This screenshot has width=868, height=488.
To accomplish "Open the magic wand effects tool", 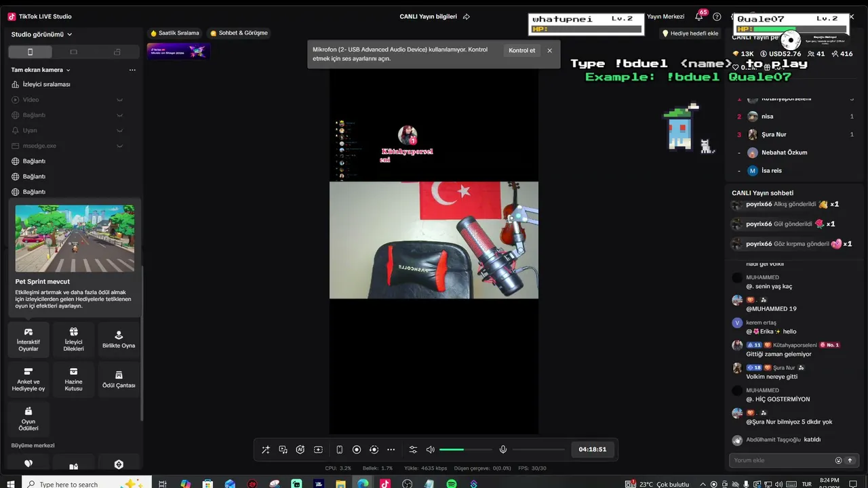I will click(x=265, y=449).
